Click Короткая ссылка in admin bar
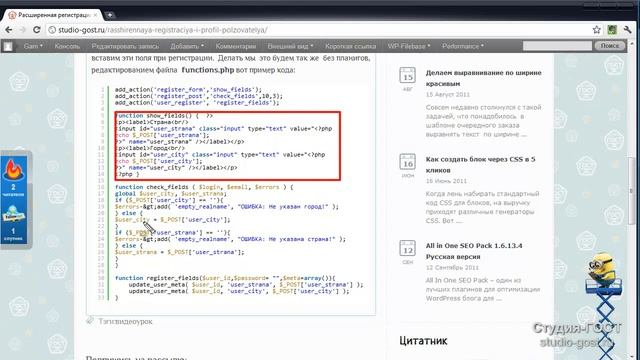The width and height of the screenshot is (640, 360). (x=350, y=46)
